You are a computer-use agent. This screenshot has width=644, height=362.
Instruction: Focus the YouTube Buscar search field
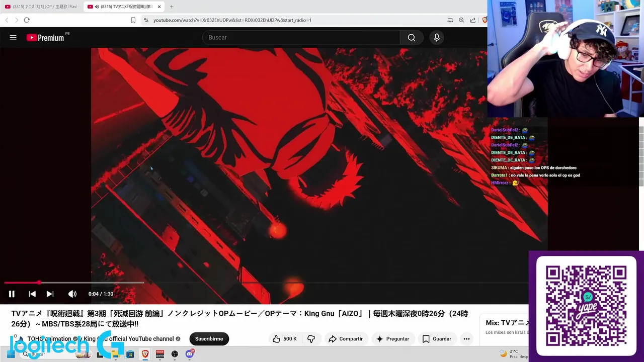coord(301,38)
